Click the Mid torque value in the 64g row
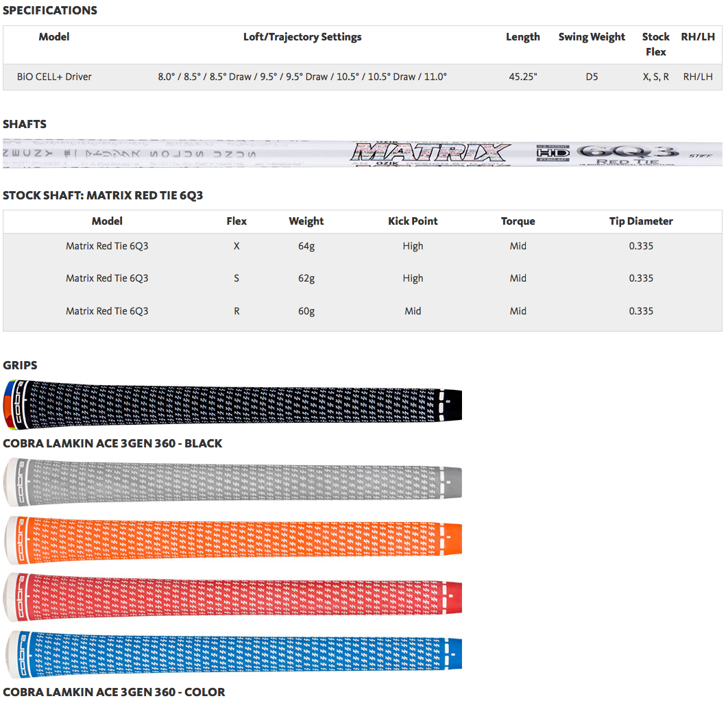 point(518,246)
